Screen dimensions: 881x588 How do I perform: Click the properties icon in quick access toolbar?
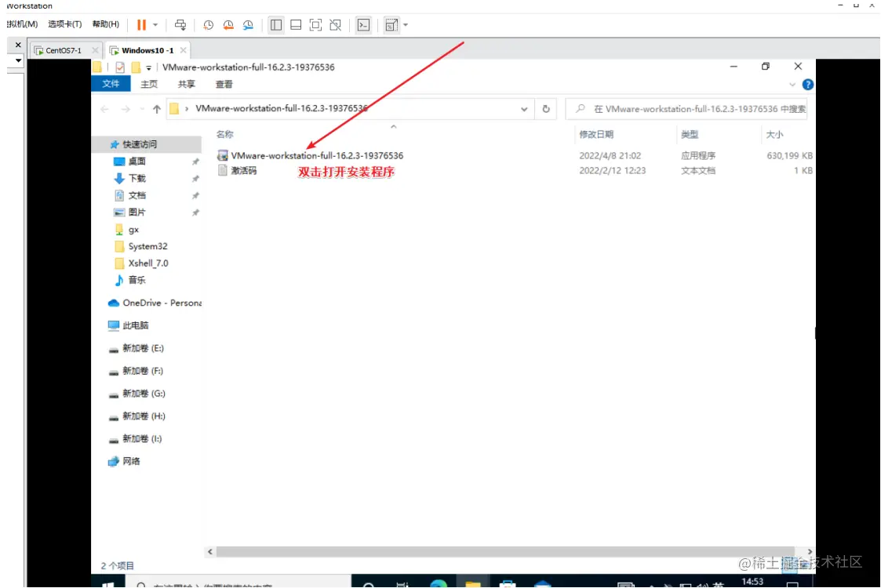(x=120, y=67)
